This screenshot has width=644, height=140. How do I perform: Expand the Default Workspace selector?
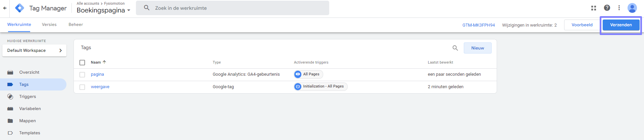[x=34, y=50]
